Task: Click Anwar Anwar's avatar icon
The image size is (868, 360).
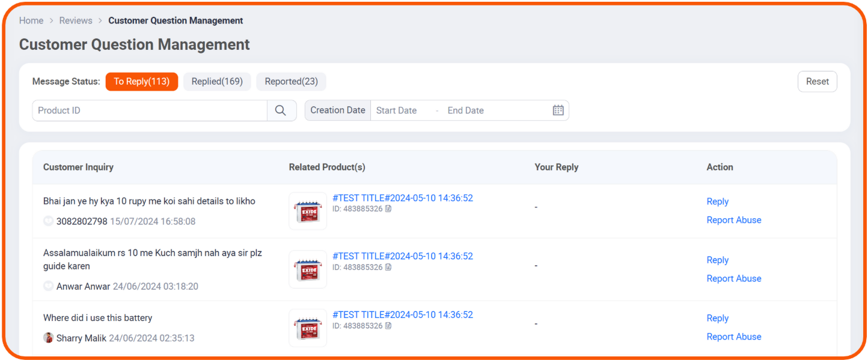Action: tap(49, 286)
